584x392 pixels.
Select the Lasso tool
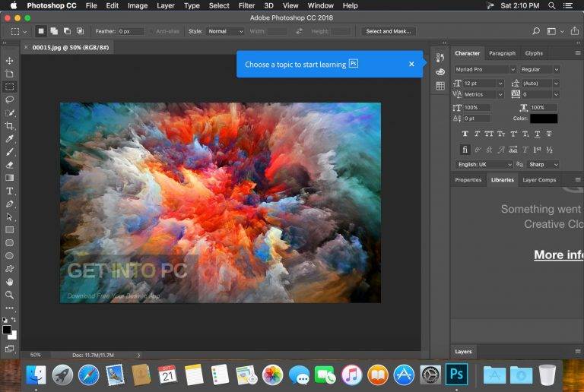click(10, 100)
